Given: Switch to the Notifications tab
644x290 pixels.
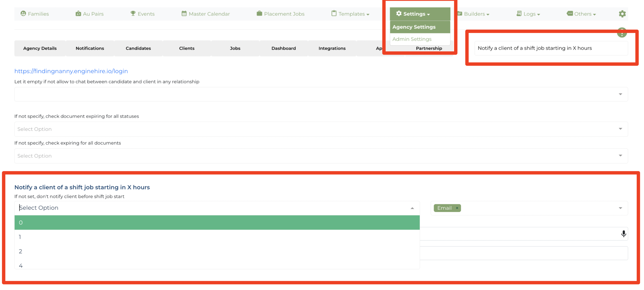Looking at the screenshot, I should pos(90,48).
